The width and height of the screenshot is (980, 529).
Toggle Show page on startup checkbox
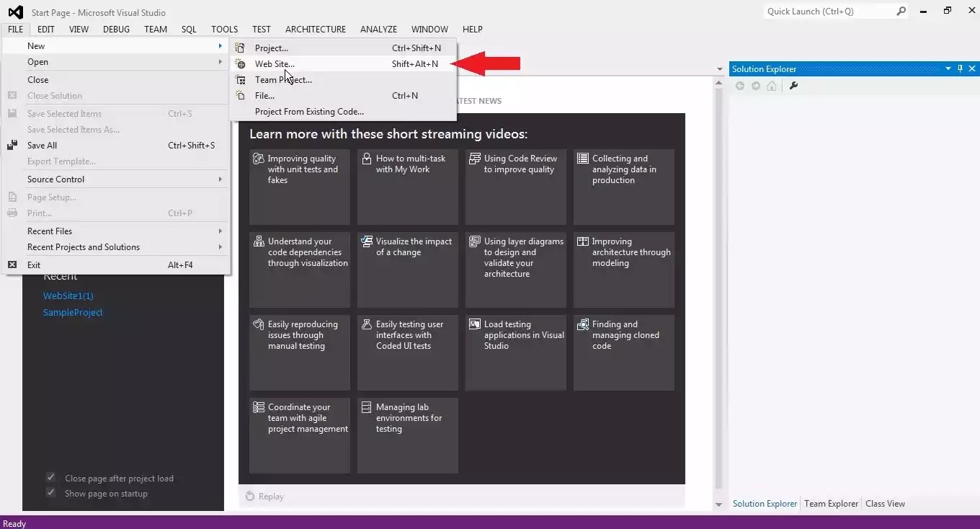(x=50, y=493)
